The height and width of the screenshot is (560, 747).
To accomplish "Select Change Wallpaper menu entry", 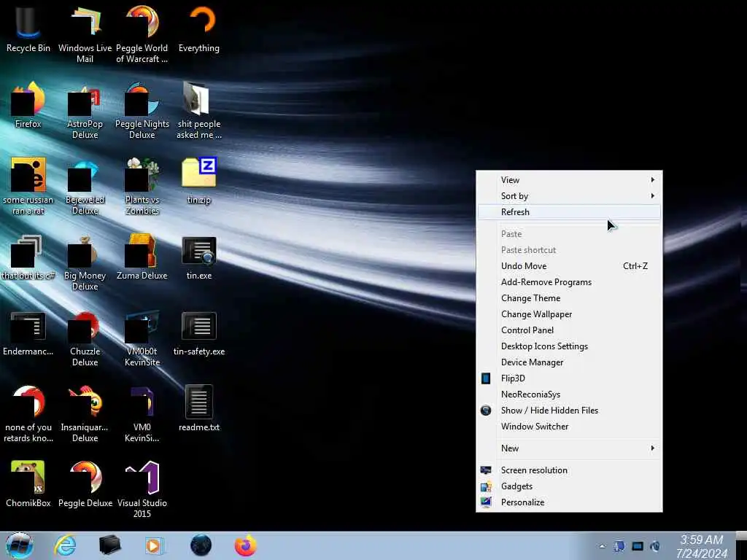I will point(569,314).
